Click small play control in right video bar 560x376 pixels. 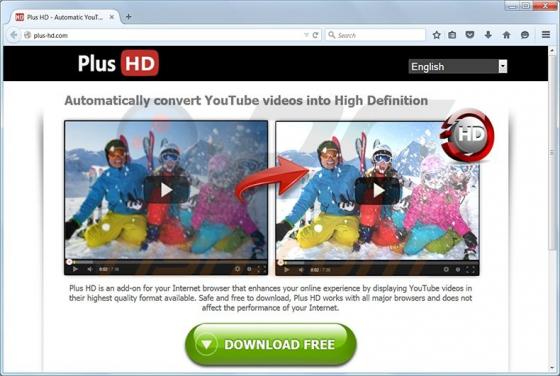tap(286, 270)
